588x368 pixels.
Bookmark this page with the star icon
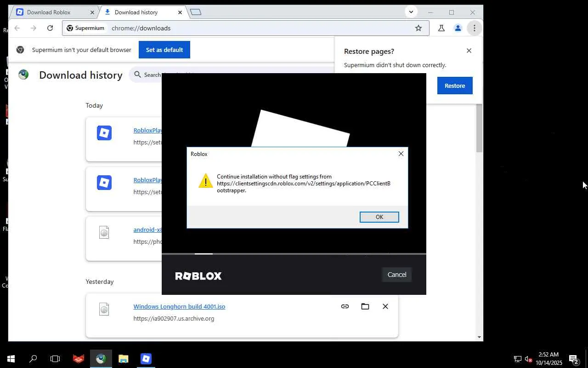click(x=418, y=28)
